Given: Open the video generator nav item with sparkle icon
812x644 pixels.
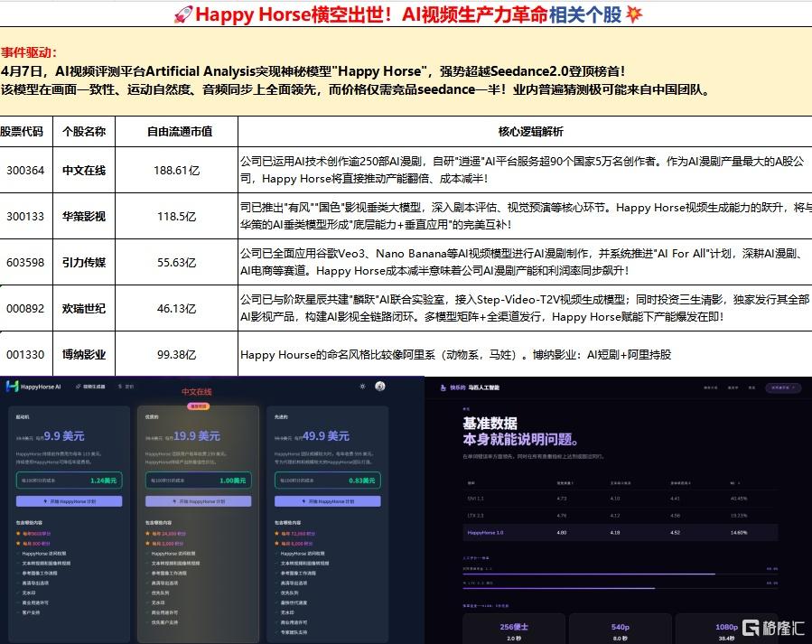Looking at the screenshot, I should pos(90,387).
